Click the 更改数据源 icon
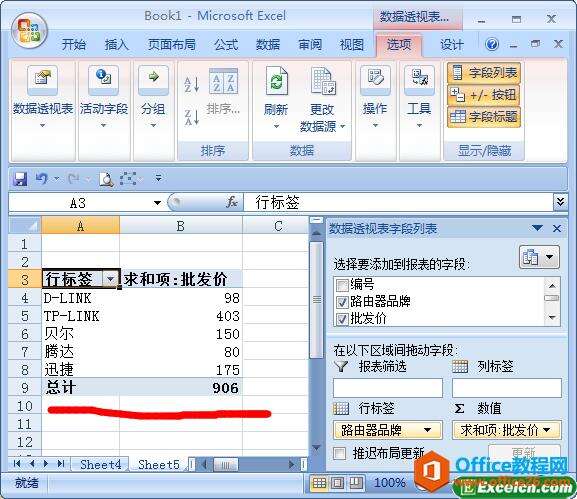The height and width of the screenshot is (499, 577). [x=323, y=81]
